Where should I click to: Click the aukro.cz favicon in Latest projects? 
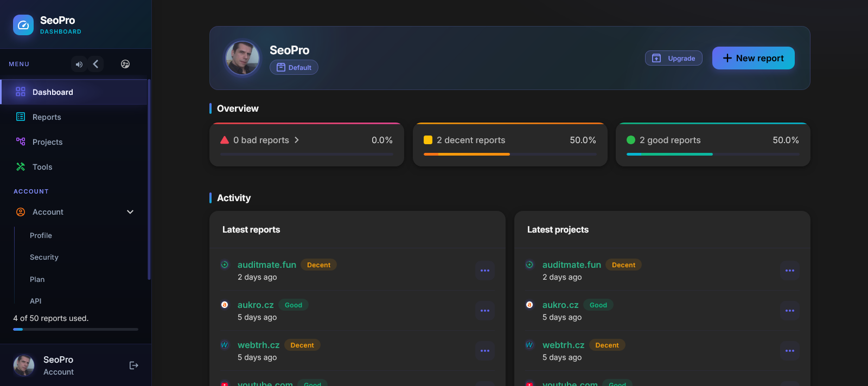click(529, 305)
